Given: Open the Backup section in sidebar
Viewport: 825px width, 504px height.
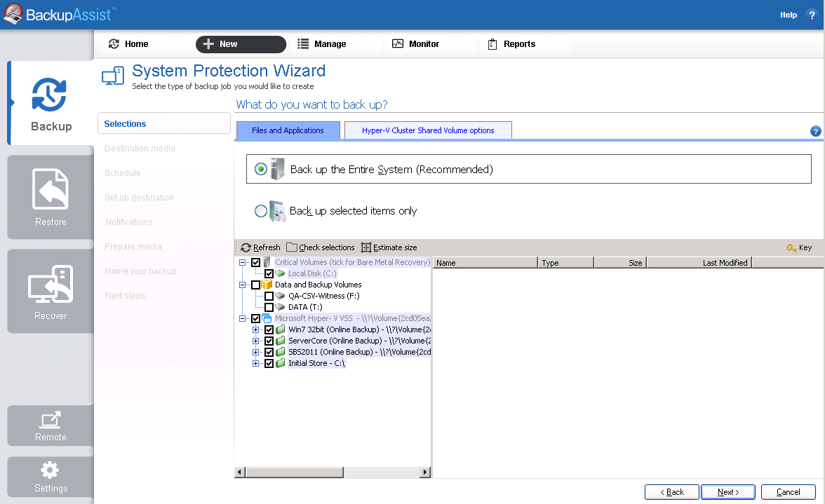Looking at the screenshot, I should click(x=51, y=104).
